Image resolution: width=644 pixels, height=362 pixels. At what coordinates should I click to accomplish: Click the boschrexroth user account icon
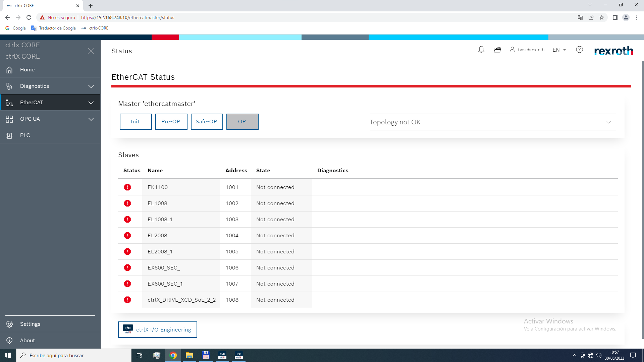coord(512,50)
